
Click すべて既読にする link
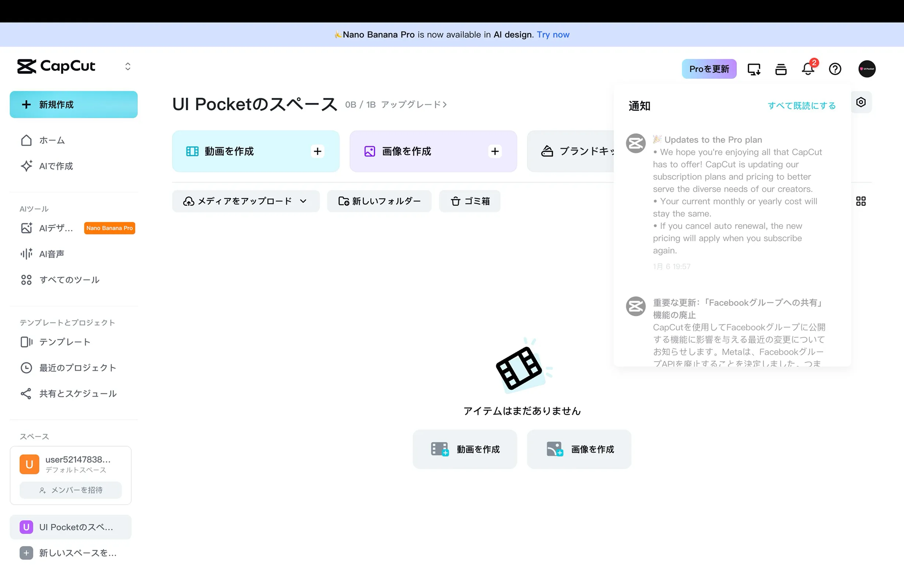[801, 105]
